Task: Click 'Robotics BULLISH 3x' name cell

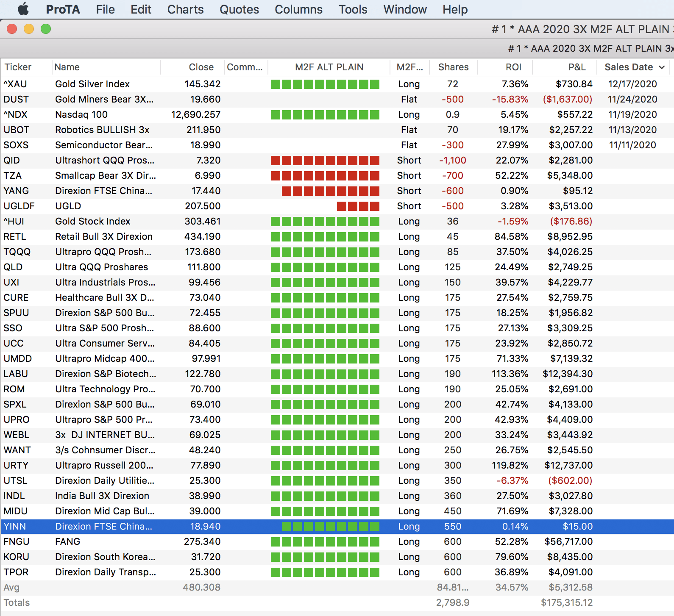Action: [x=102, y=130]
